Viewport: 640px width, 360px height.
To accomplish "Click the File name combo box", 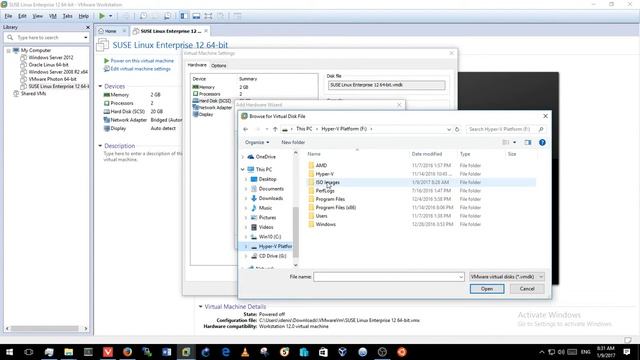I will click(389, 277).
